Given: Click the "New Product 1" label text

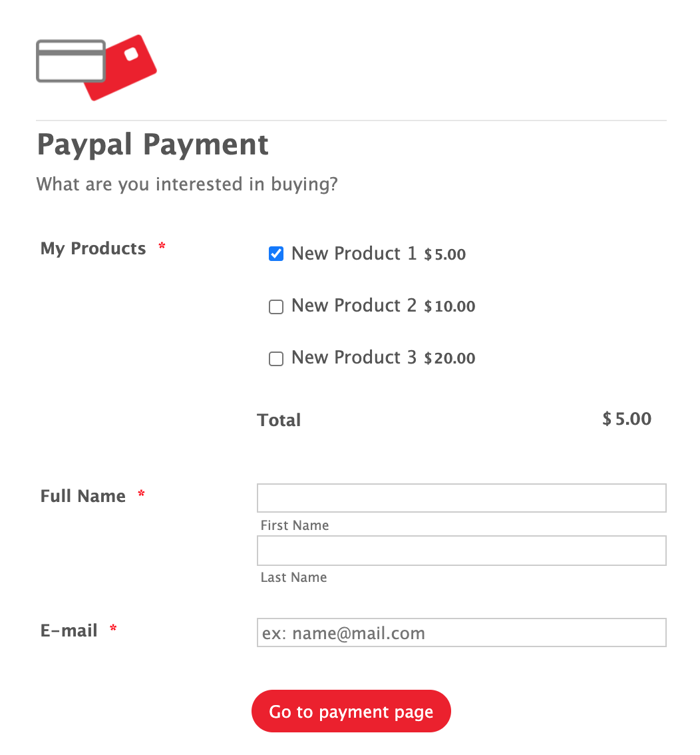Looking at the screenshot, I should 354,254.
